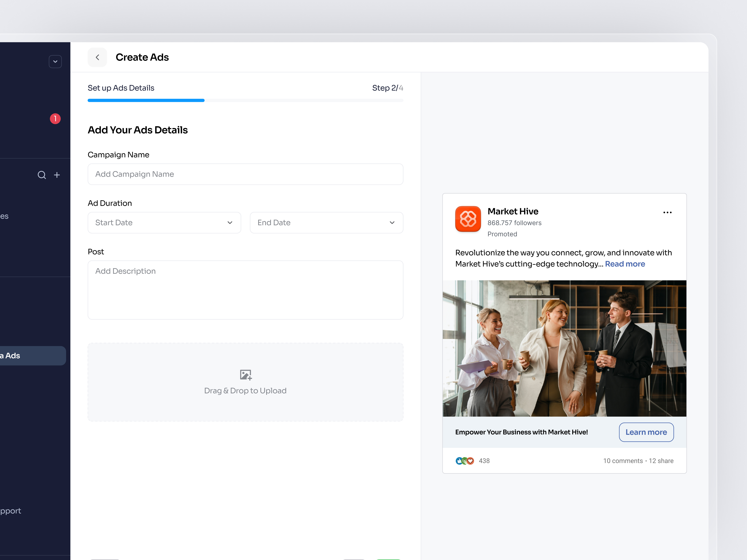Screen dimensions: 747x560
Task: Click the image upload icon in the drop zone
Action: [x=246, y=374]
